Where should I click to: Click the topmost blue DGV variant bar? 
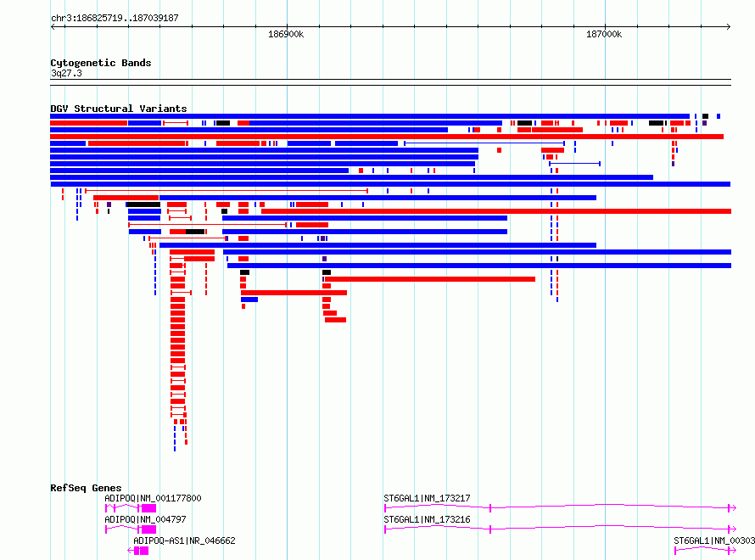[x=370, y=116]
